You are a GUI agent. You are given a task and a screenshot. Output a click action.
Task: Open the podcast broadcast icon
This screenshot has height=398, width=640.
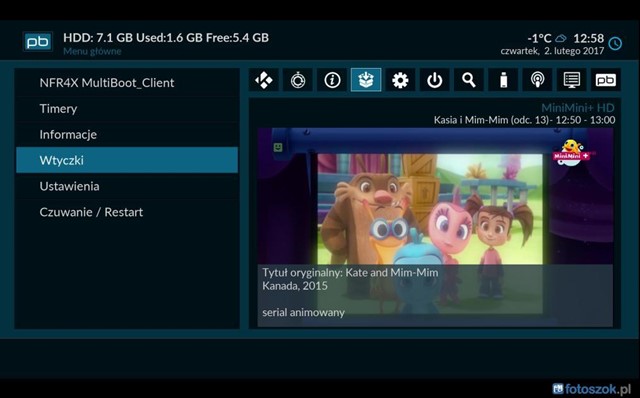tap(538, 80)
